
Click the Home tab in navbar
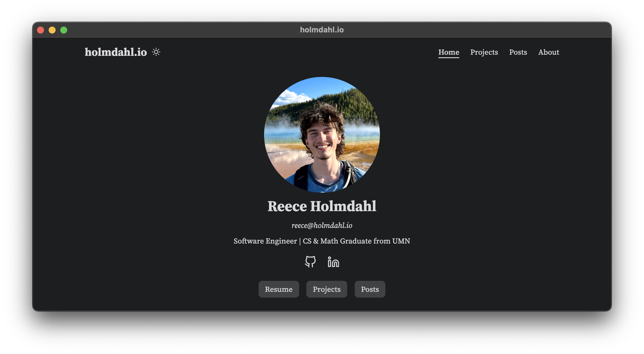[x=449, y=52]
